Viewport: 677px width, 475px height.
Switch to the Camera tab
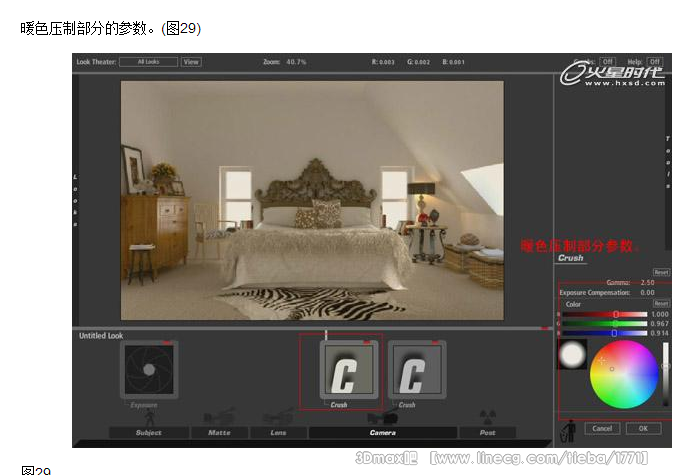point(383,433)
